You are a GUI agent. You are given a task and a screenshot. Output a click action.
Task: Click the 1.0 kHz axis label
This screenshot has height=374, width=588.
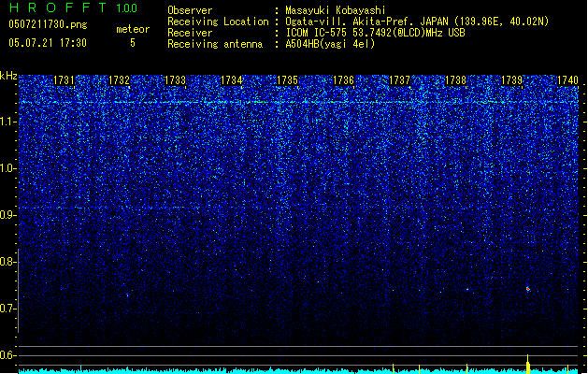[x=7, y=168]
